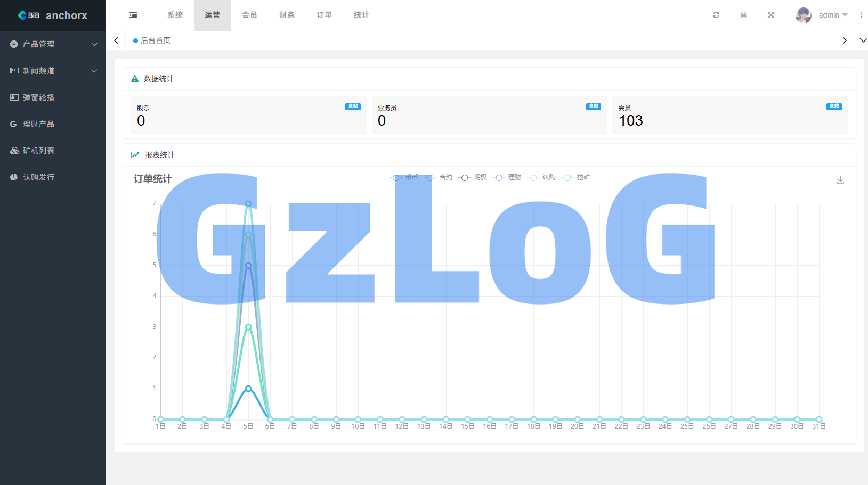Open 矿机列表 in the sidebar
This screenshot has height=485, width=868.
[38, 151]
